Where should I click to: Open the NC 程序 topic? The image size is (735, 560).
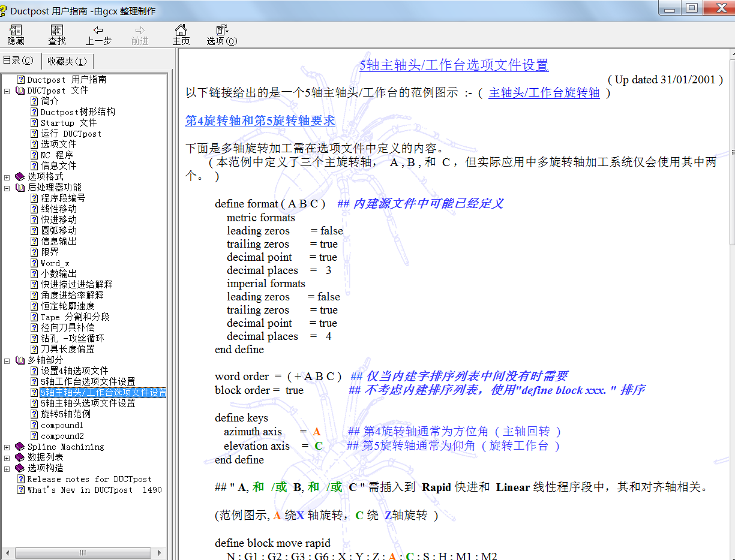pos(57,155)
